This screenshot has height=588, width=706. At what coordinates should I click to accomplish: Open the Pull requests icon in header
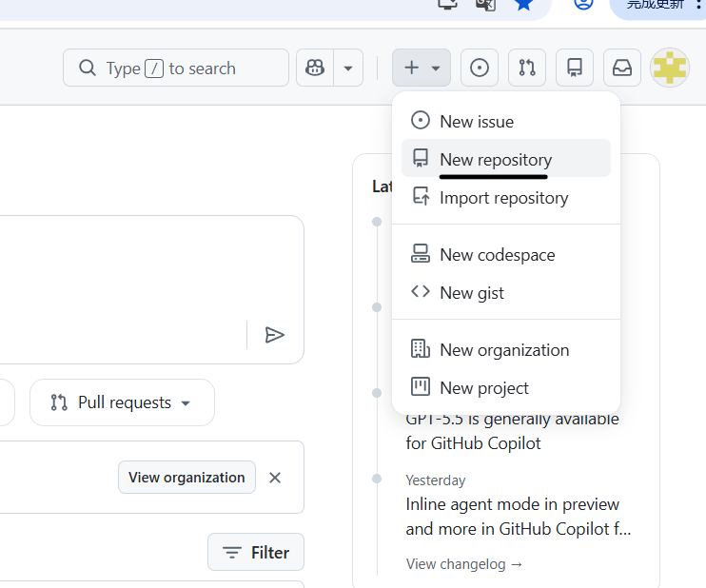click(x=527, y=68)
